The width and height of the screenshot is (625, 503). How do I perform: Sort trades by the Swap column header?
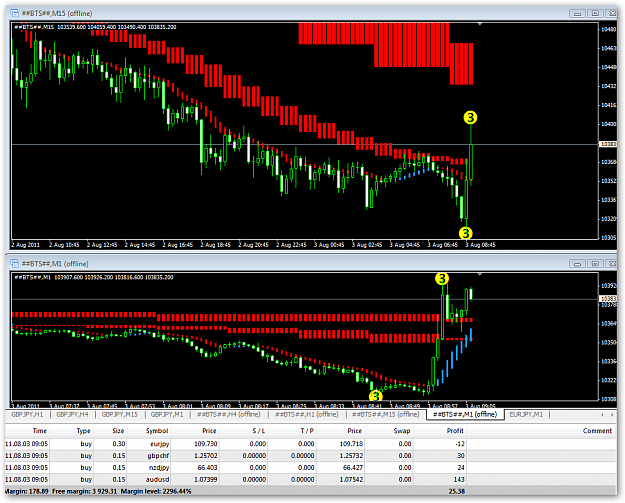tap(402, 431)
